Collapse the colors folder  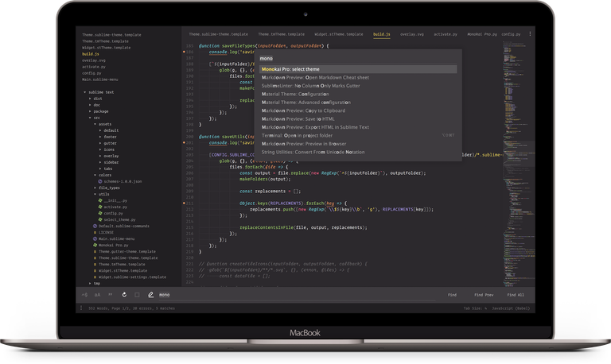[95, 175]
